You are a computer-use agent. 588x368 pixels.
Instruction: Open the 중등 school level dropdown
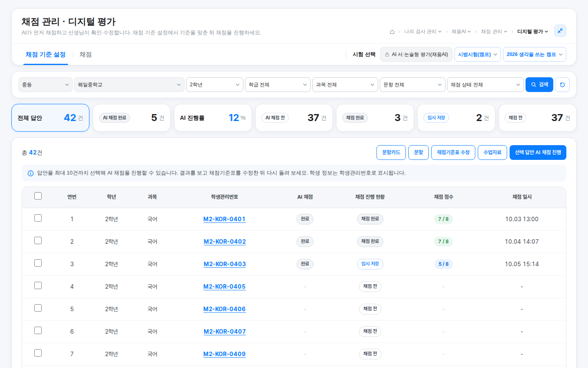[45, 85]
